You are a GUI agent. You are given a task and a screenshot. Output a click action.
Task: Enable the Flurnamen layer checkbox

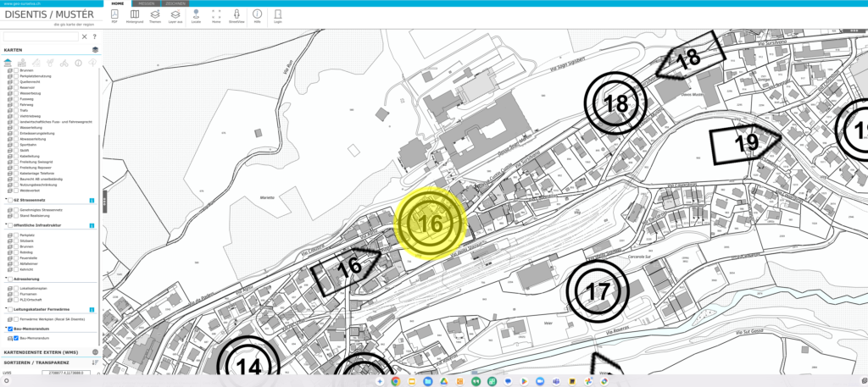tap(16, 295)
